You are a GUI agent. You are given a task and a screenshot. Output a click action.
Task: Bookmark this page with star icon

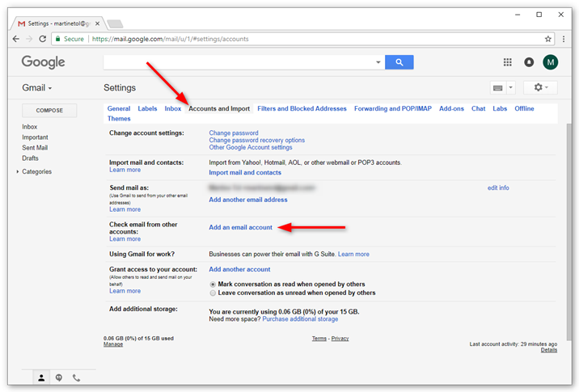click(547, 39)
